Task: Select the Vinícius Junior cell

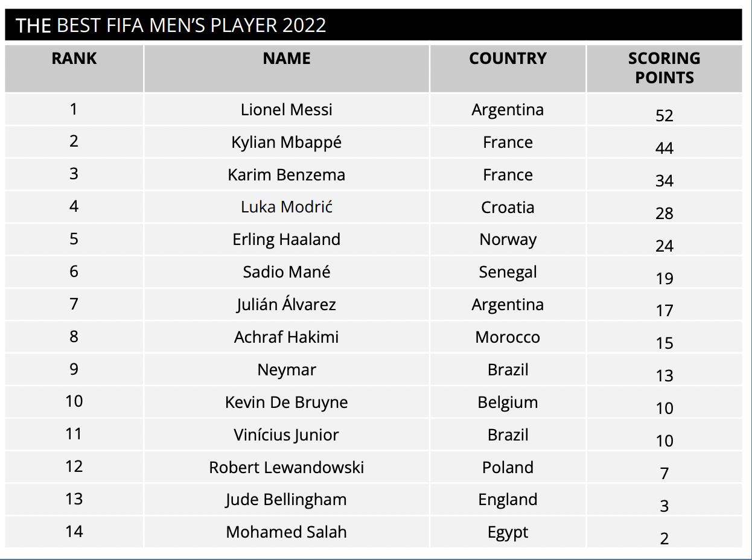Action: tap(287, 434)
